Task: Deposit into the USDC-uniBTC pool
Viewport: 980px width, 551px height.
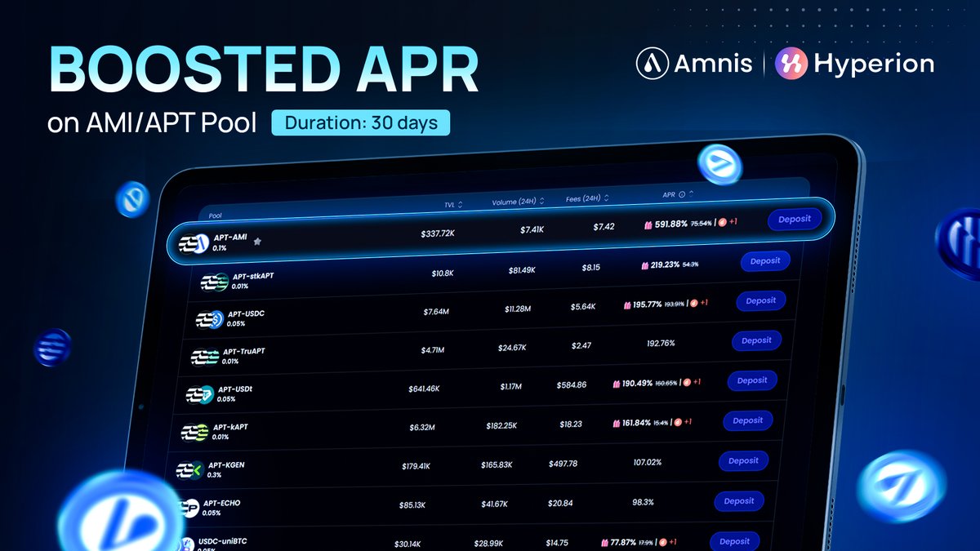Action: [x=734, y=540]
